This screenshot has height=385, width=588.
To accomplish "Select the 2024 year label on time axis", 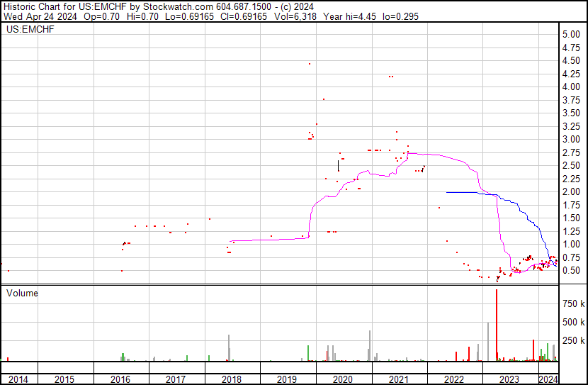I will coord(548,379).
